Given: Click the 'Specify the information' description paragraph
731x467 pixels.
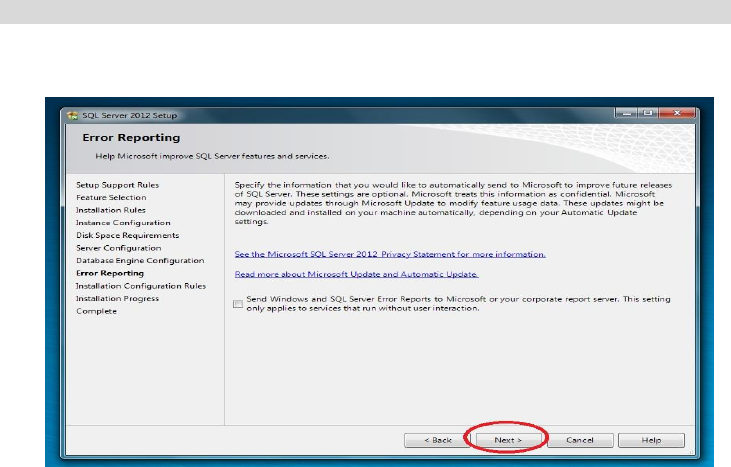Looking at the screenshot, I should [x=453, y=203].
